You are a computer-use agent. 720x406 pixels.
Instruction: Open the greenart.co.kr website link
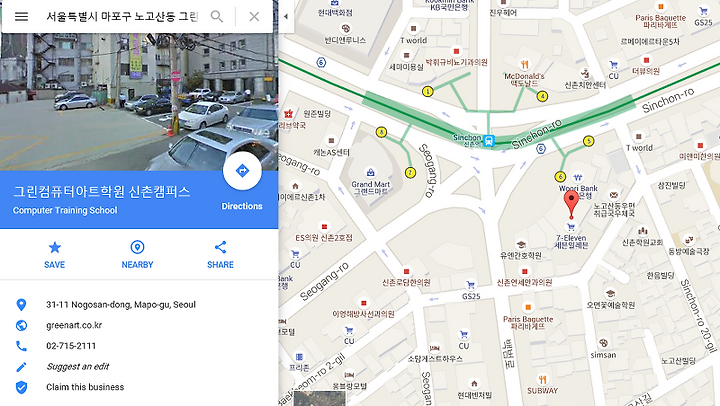74,325
